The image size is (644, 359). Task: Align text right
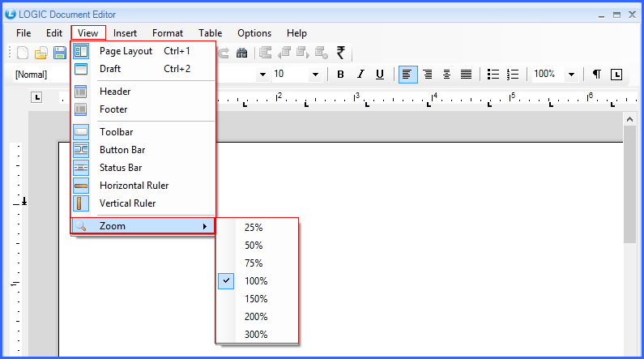428,75
